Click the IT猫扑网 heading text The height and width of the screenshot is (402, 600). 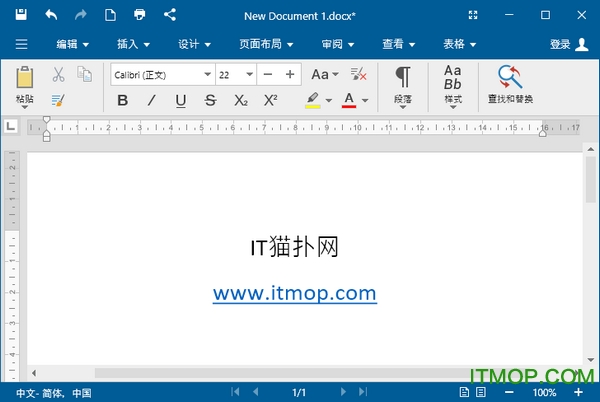click(294, 247)
